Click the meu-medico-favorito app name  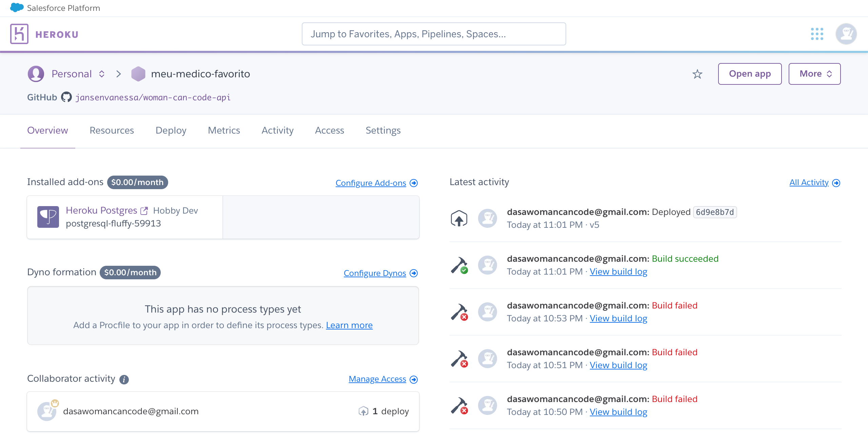[200, 74]
